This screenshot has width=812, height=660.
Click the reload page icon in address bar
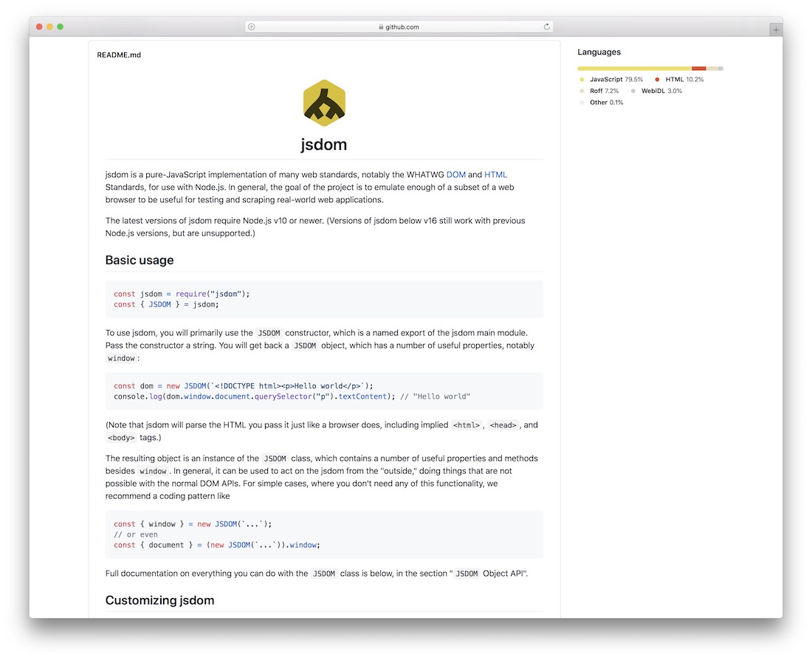click(x=546, y=27)
